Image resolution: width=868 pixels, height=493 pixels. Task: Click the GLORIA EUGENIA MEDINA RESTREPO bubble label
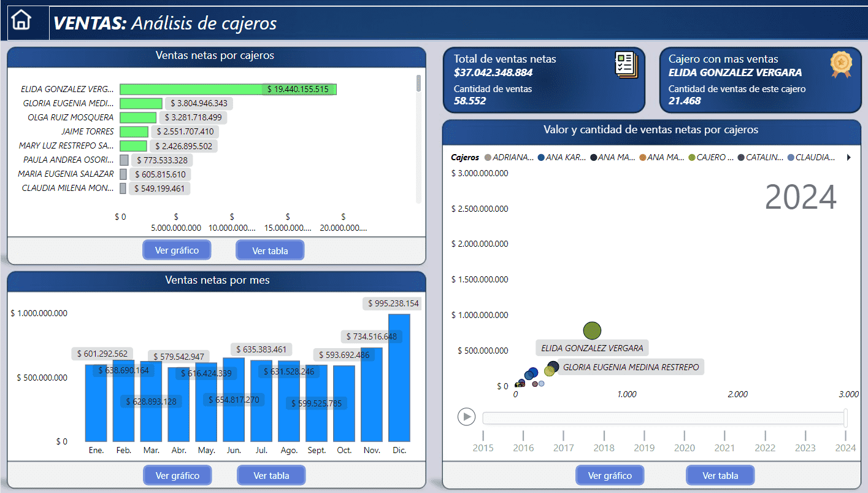[631, 367]
